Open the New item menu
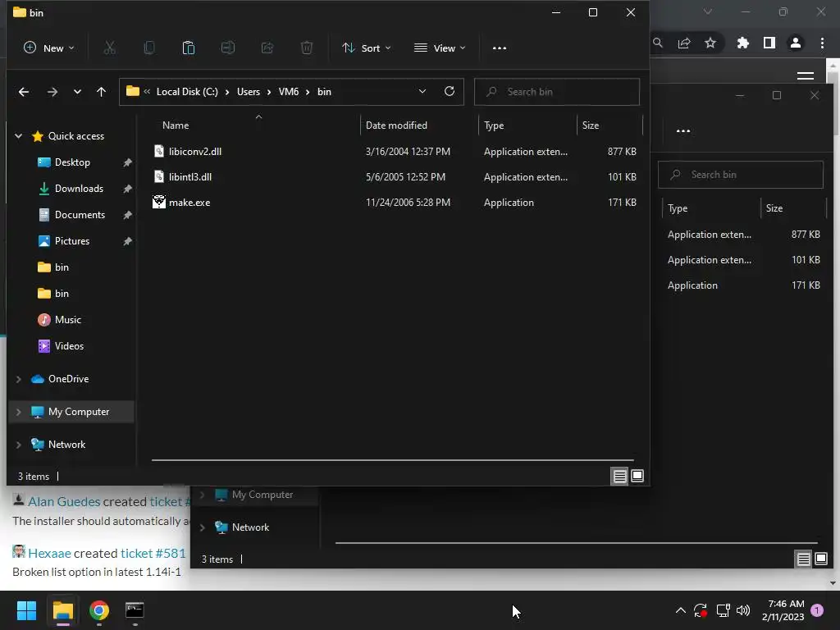Screen dimensions: 840x630 point(48,48)
